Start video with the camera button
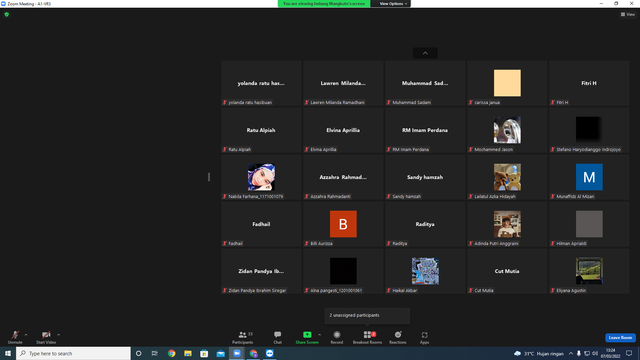 46,337
